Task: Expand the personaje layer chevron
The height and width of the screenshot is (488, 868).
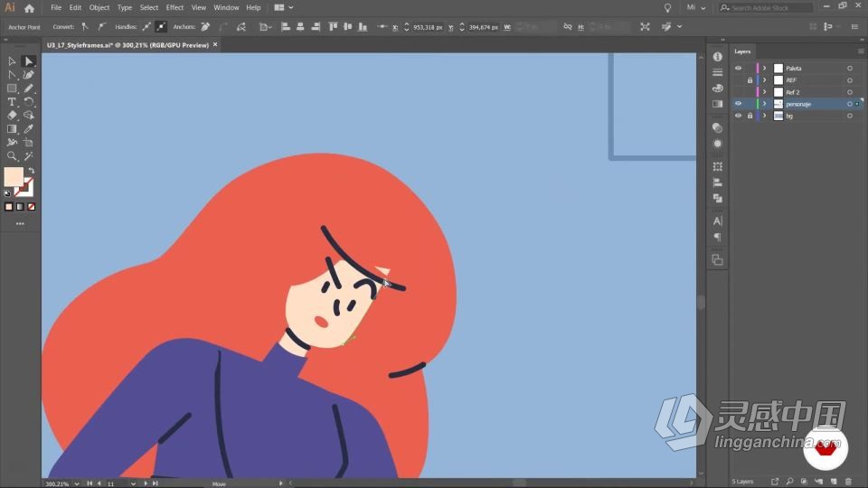Action: (765, 103)
